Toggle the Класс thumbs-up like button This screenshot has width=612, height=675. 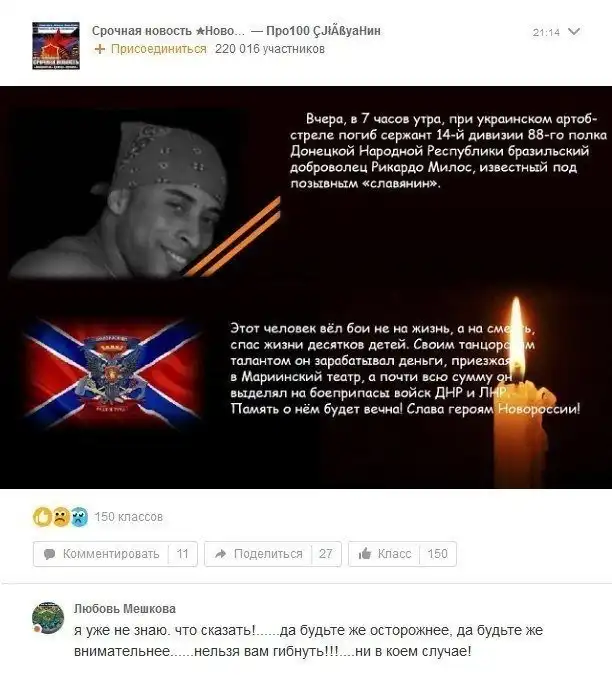pos(402,554)
